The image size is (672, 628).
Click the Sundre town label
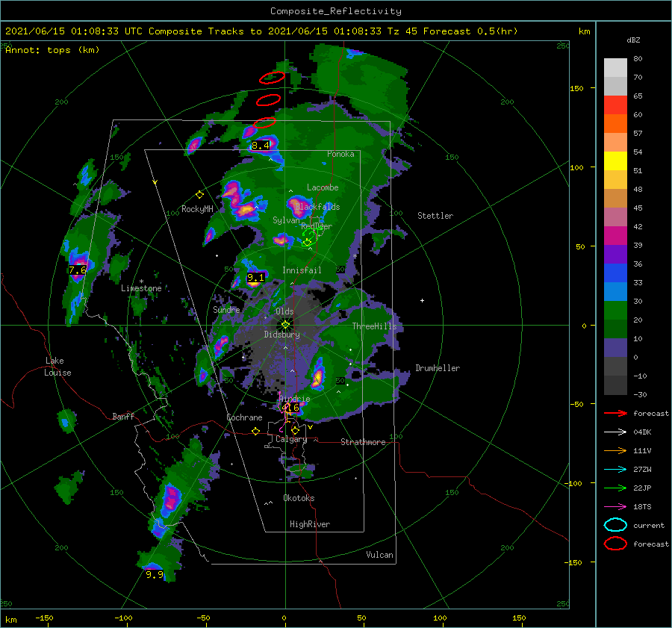pos(226,309)
